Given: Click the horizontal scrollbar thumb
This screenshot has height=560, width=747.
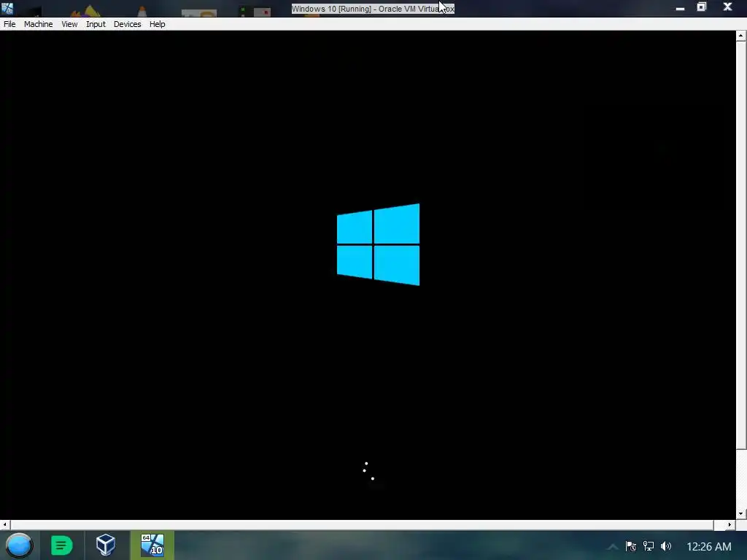Looking at the screenshot, I should click(362, 525).
